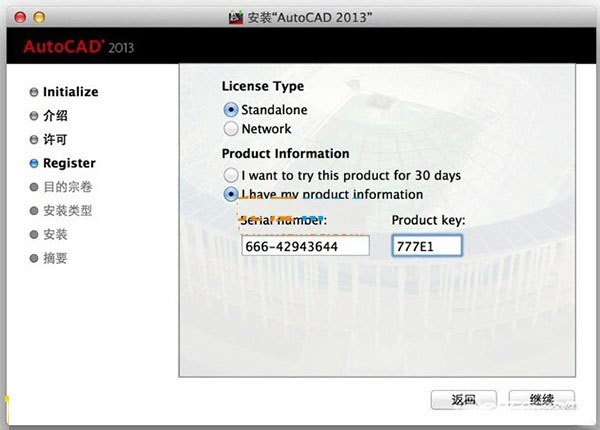The image size is (600, 430).
Task: Click the 'License Type' heading
Action: (263, 86)
